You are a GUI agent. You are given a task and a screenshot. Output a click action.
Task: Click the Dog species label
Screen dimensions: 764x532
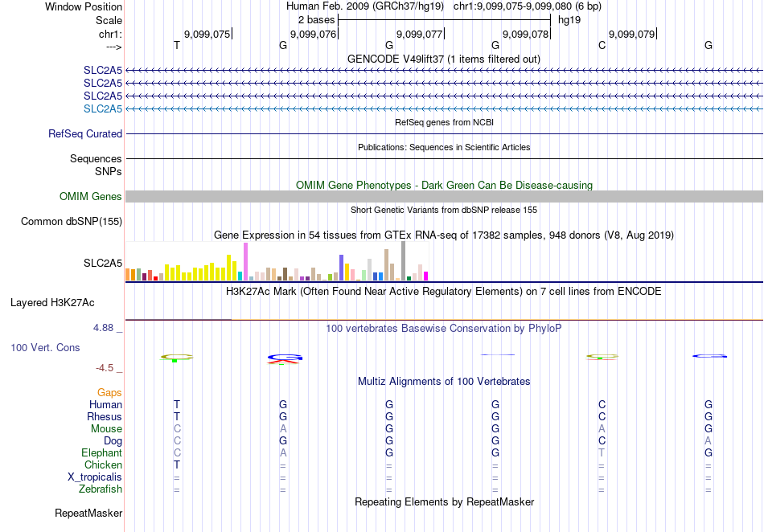point(113,440)
